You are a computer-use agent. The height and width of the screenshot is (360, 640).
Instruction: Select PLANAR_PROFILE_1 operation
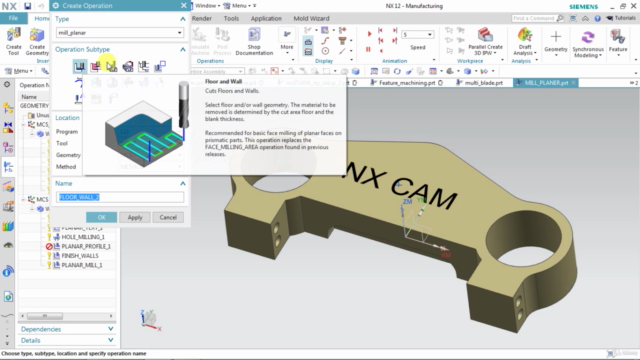click(86, 246)
